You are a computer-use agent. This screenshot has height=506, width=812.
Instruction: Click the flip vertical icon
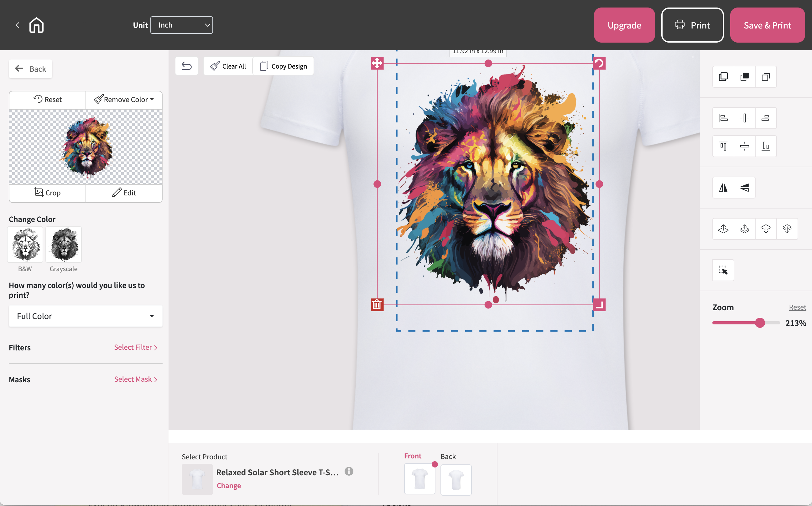click(744, 188)
